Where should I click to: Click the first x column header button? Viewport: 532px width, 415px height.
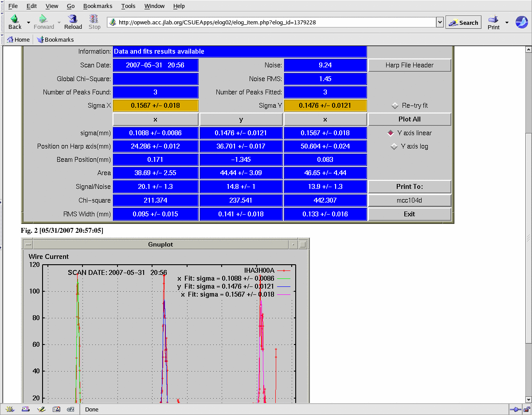click(155, 119)
